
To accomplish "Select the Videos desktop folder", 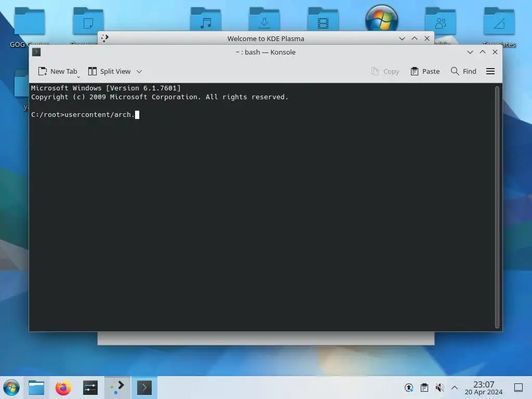I will 323,20.
